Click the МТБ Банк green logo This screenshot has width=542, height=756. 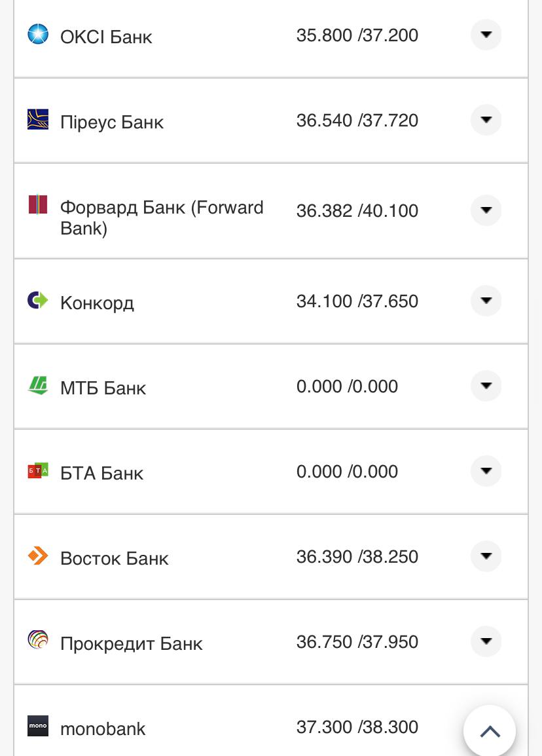(x=38, y=385)
